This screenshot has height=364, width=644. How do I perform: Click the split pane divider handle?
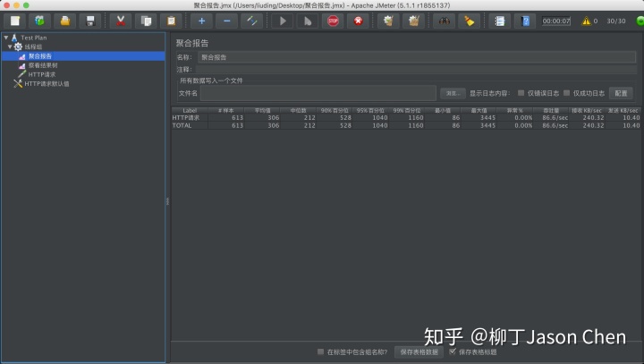coord(167,201)
